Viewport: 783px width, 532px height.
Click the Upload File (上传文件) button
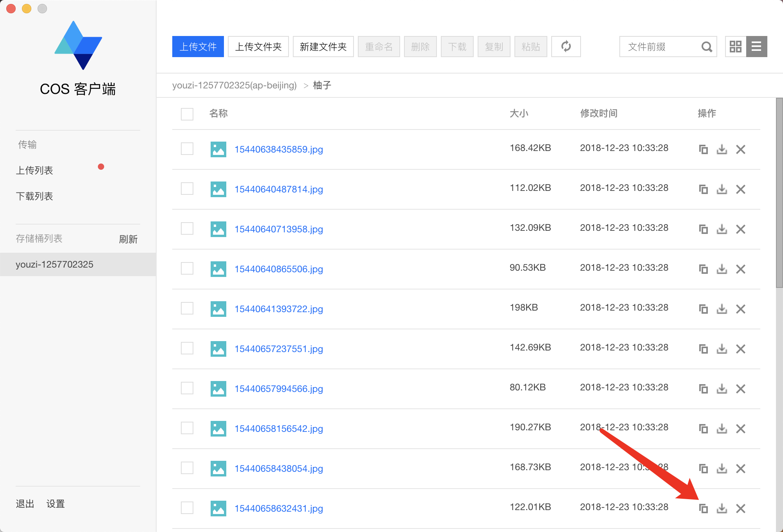198,47
